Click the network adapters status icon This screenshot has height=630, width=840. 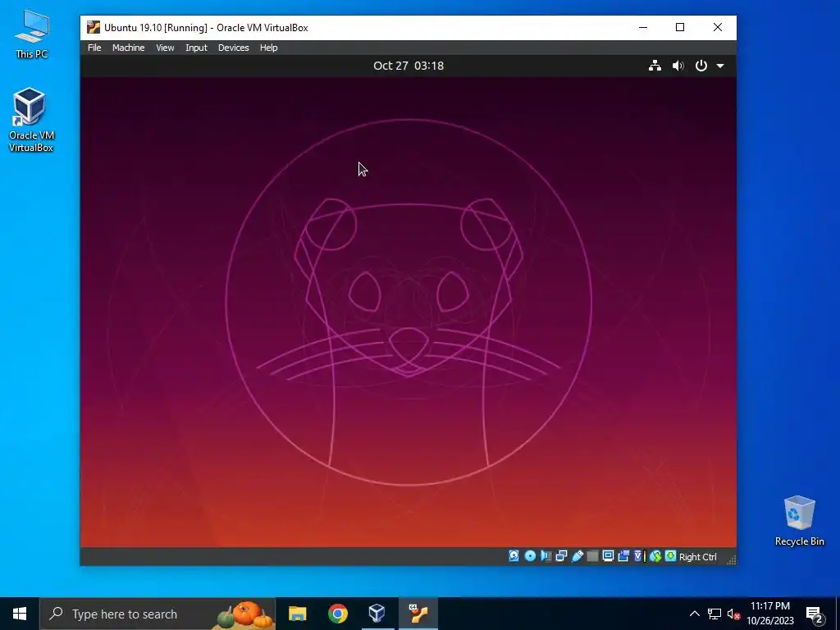tap(561, 556)
